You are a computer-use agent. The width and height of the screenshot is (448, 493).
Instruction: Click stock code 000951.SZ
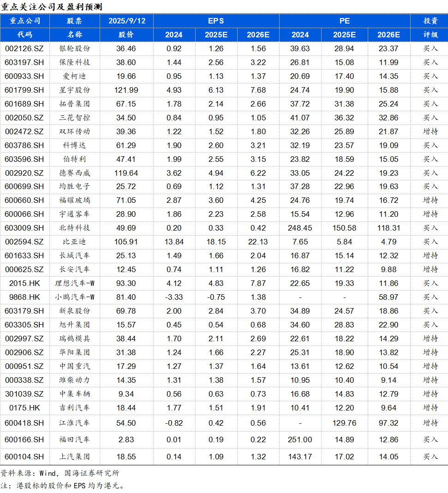pyautogui.click(x=24, y=367)
